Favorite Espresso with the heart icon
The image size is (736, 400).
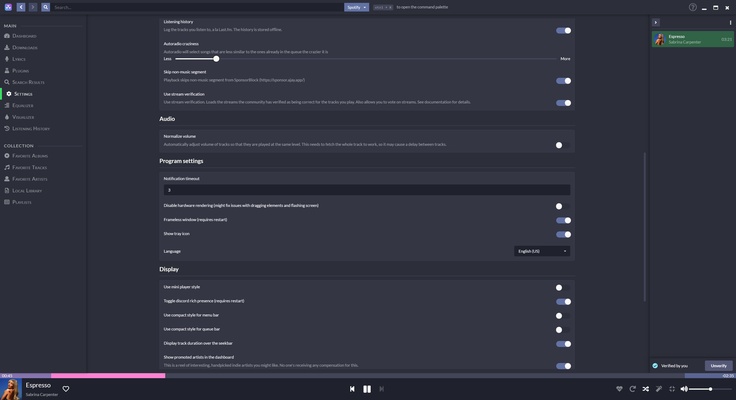coord(66,389)
